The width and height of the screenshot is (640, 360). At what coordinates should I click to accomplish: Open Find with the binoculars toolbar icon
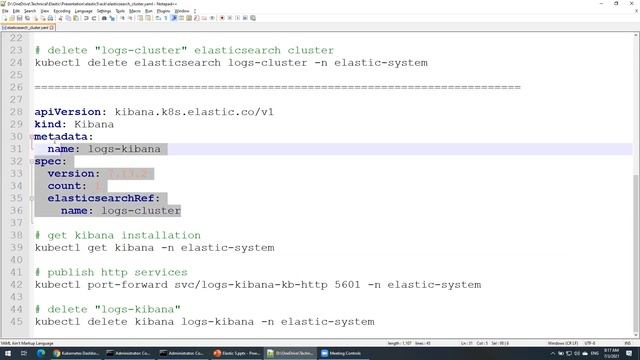coord(104,18)
